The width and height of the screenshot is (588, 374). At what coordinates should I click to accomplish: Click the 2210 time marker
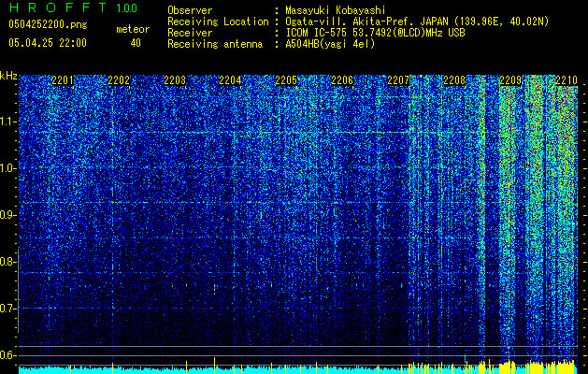[566, 80]
